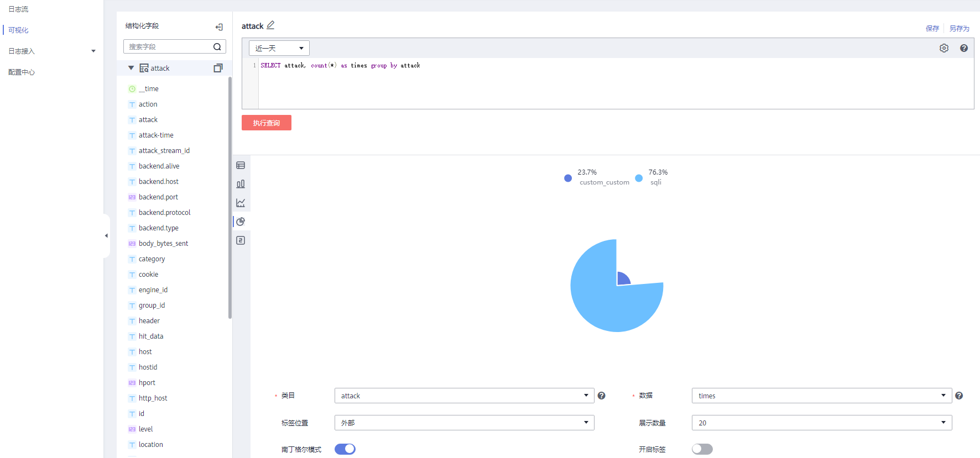Image resolution: width=980 pixels, height=458 pixels.
Task: Select the location field
Action: (151, 445)
